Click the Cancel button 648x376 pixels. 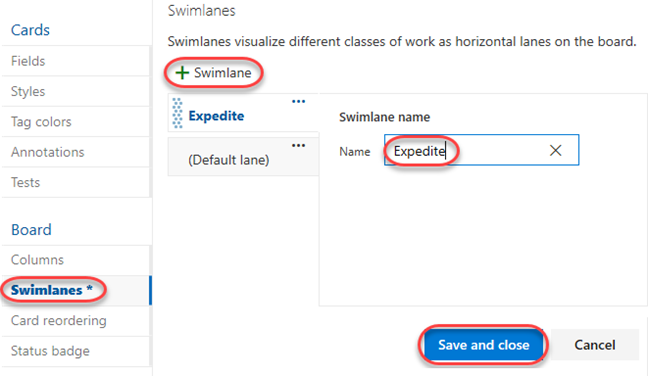pyautogui.click(x=595, y=345)
